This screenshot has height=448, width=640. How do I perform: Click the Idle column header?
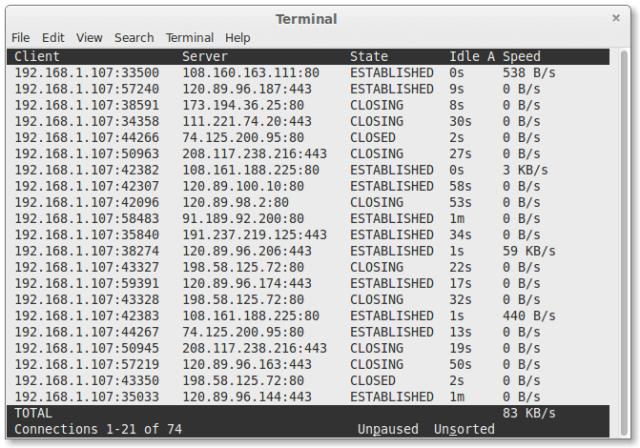pos(463,57)
